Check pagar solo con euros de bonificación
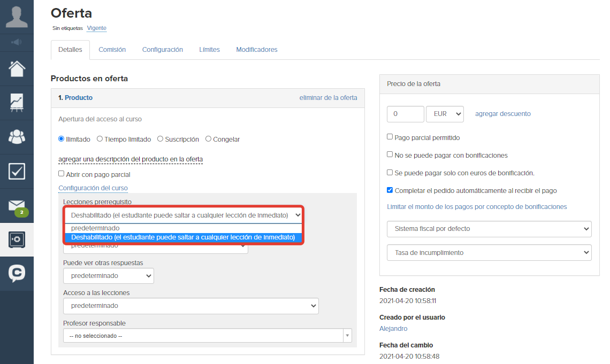Screen dimensions: 610x364 pos(390,172)
